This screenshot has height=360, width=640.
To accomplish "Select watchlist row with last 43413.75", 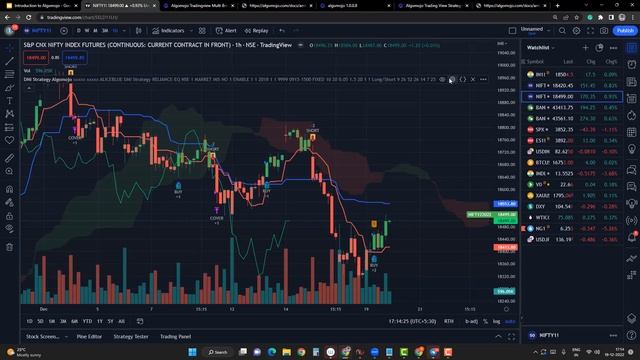I will [x=572, y=107].
